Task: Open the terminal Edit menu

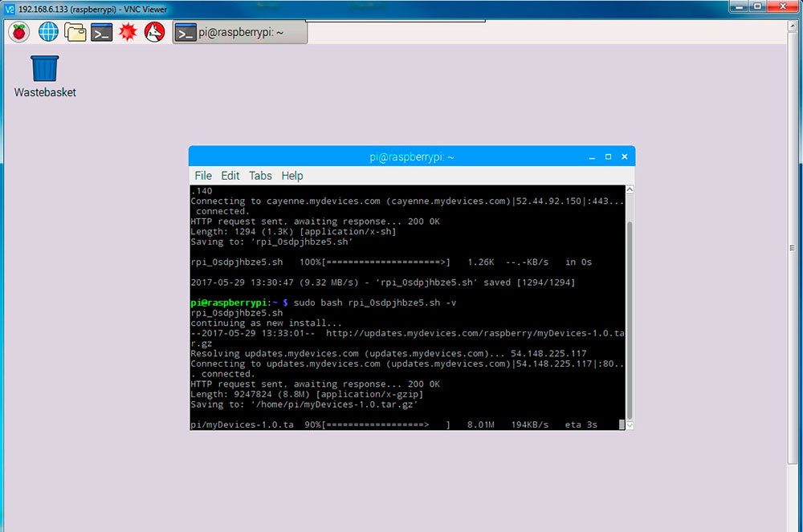Action: [x=230, y=176]
